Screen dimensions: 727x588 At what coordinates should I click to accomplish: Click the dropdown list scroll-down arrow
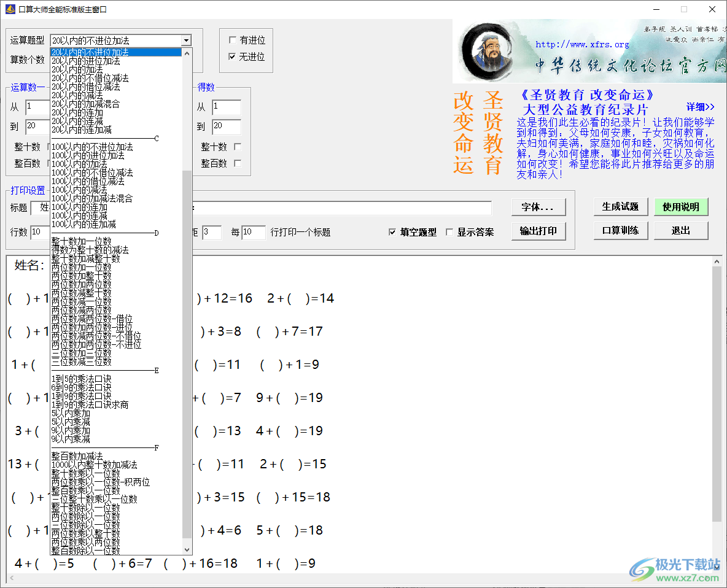[x=187, y=549]
